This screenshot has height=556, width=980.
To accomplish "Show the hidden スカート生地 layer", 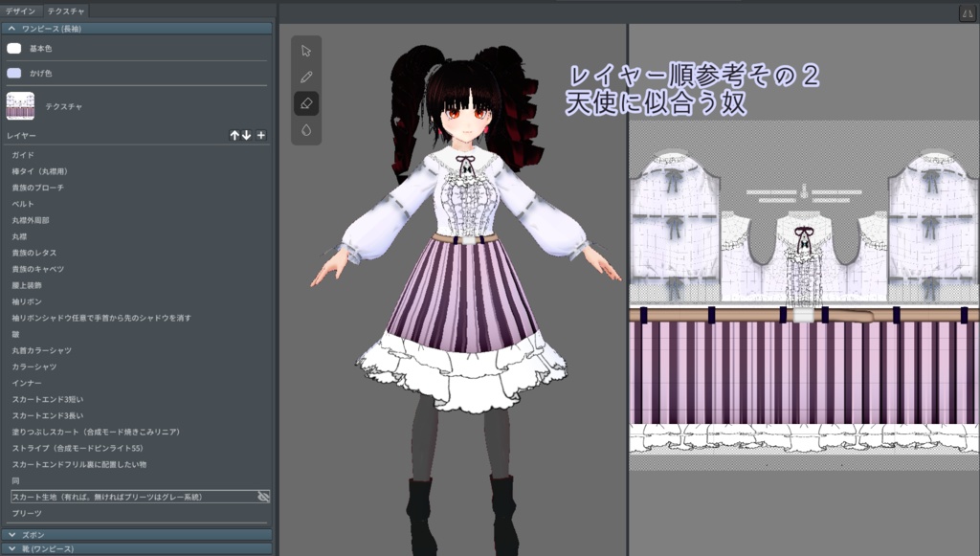I will (265, 497).
